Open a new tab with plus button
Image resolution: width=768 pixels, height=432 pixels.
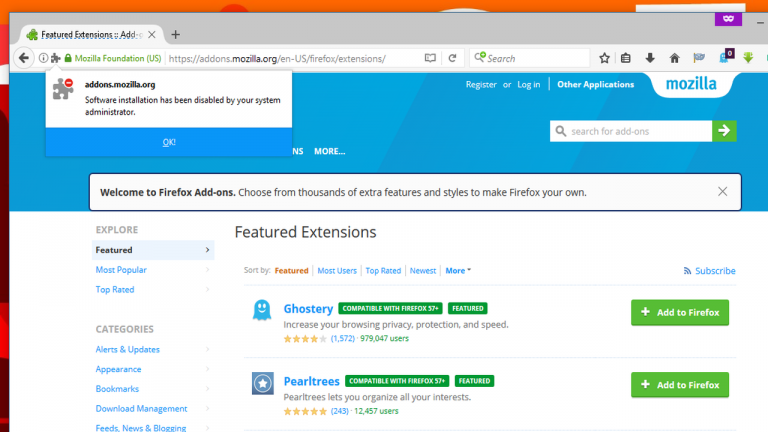[x=175, y=34]
